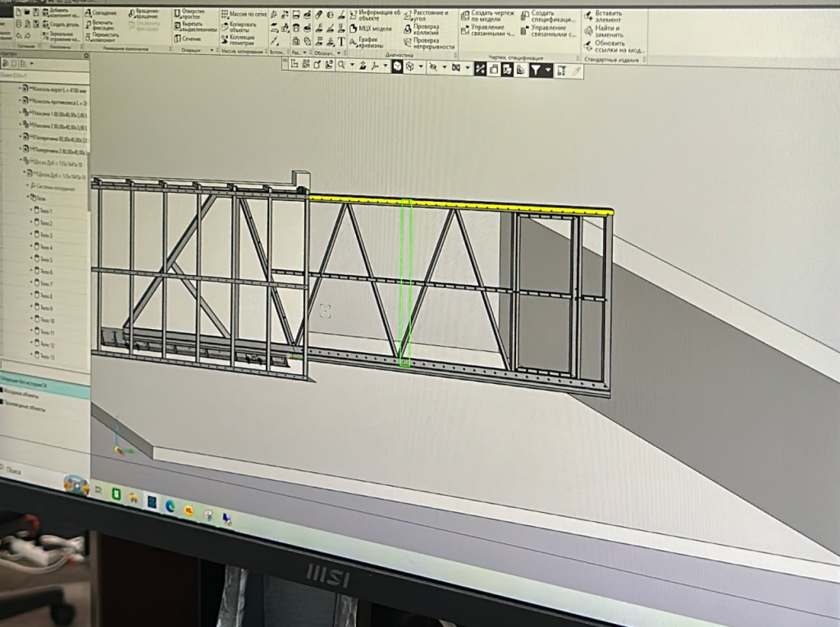Click Создать чертеж по модели
The height and width of the screenshot is (627, 840).
click(x=487, y=16)
